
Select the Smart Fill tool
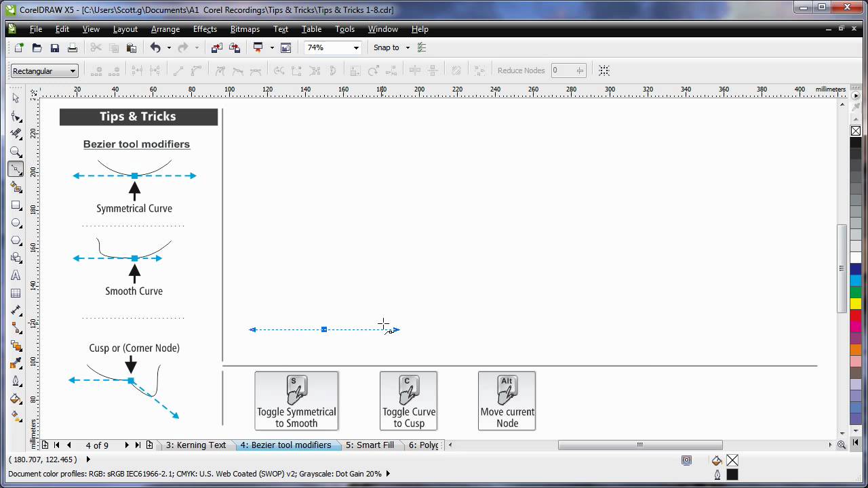[x=16, y=187]
